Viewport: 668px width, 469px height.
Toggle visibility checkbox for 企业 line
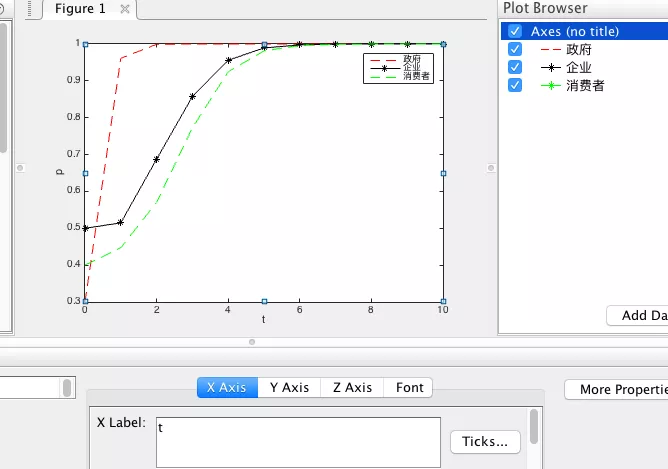[515, 67]
